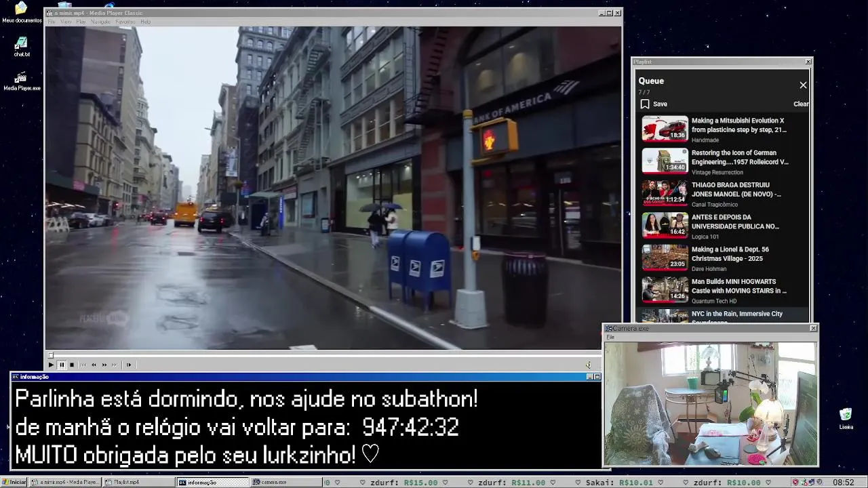Skip to previous track in Media Player Classic

click(x=83, y=365)
